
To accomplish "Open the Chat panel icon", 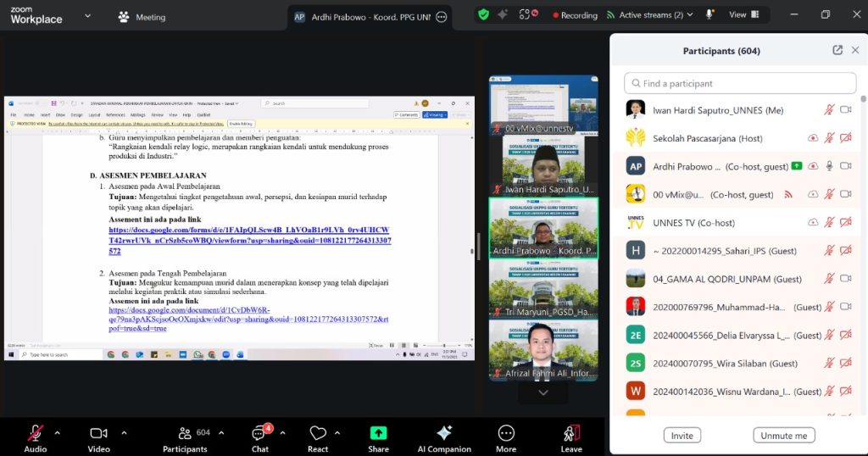I will [259, 433].
